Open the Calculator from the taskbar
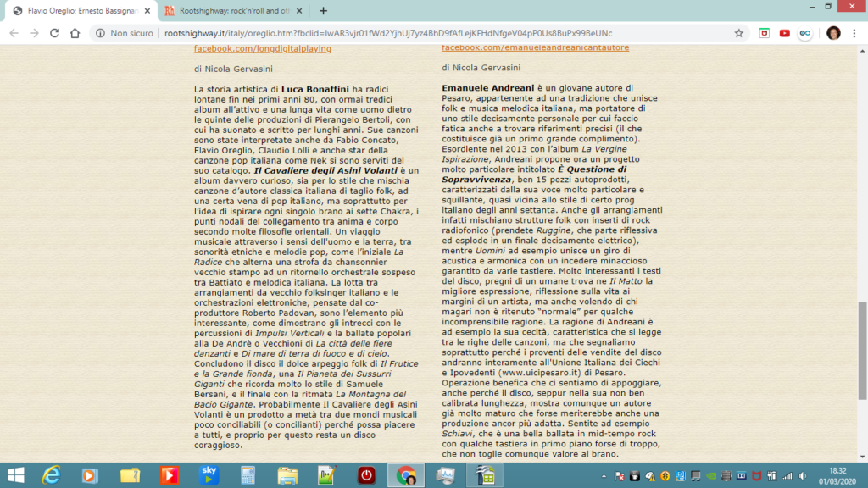Image resolution: width=868 pixels, height=488 pixels. tap(248, 475)
